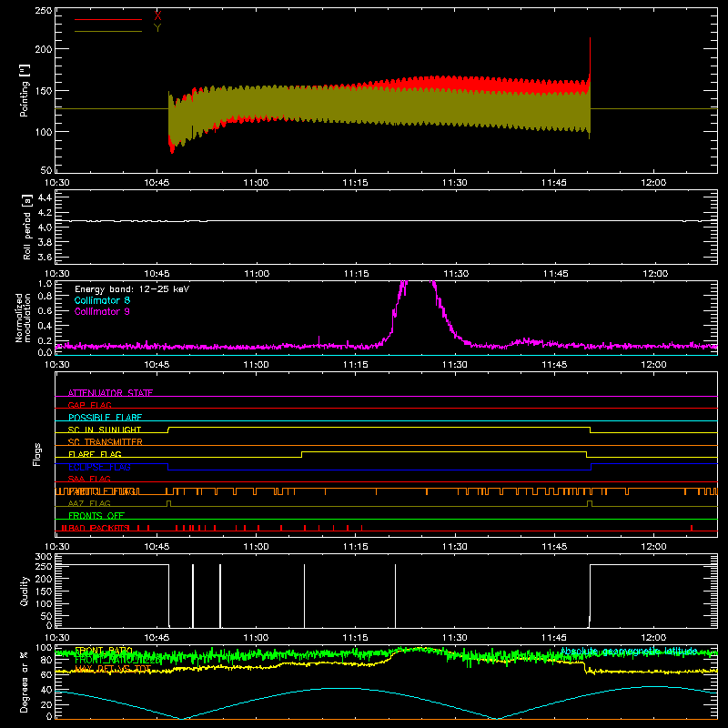Click the GAP_FLAG label
This screenshot has height=728, width=728.
89,405
